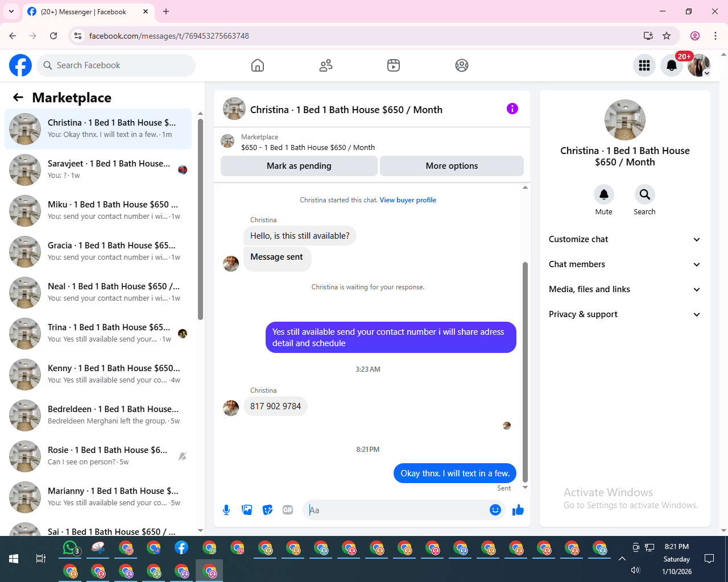728x582 pixels.
Task: Open the Saravjeet conversation
Action: pyautogui.click(x=98, y=169)
